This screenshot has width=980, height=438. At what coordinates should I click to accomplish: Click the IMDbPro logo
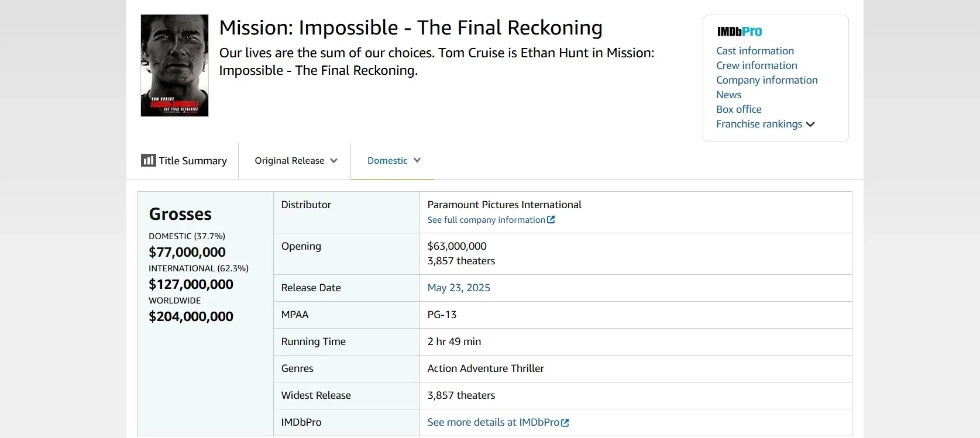[740, 32]
